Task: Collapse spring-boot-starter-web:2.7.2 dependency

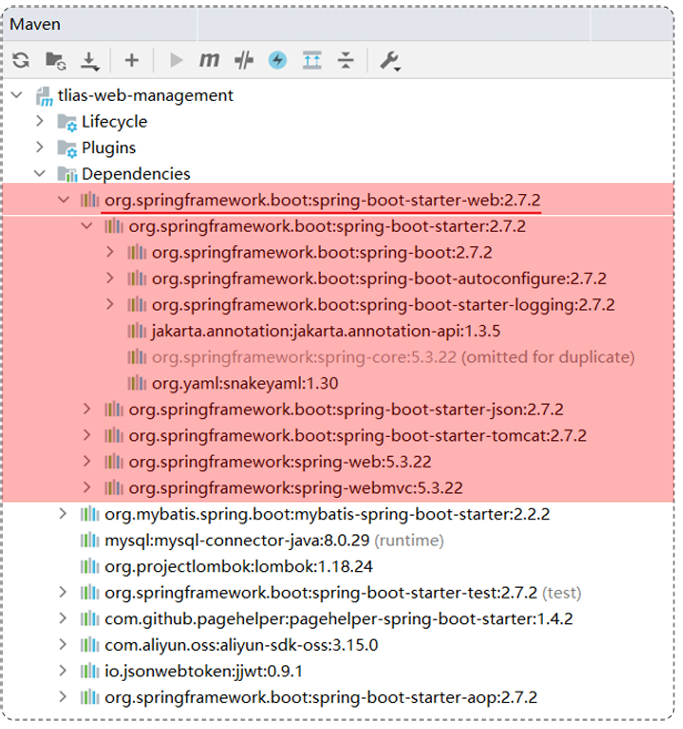Action: 63,199
